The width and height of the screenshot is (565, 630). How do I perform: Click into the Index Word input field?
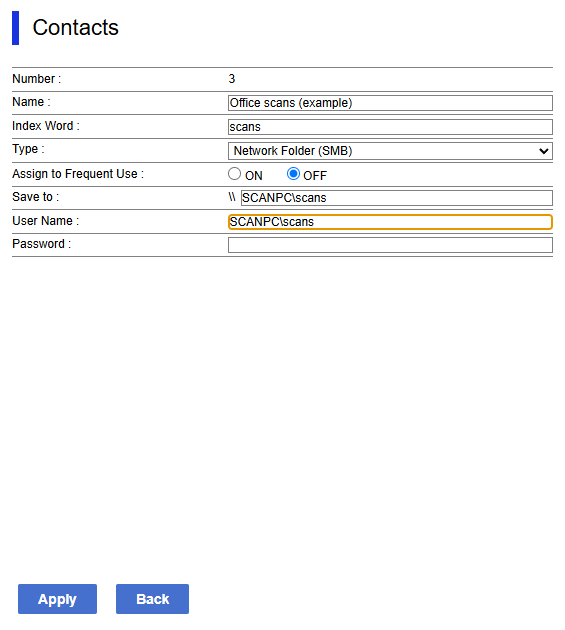[390, 127]
